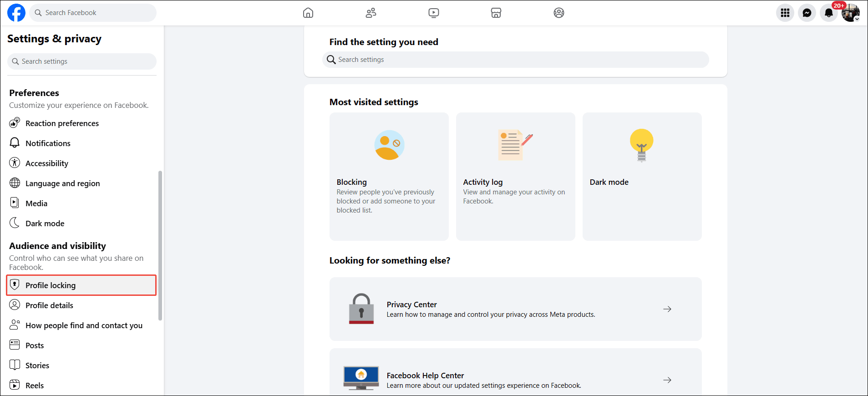The height and width of the screenshot is (396, 868).
Task: Open the Groups icon in top bar
Action: point(559,13)
